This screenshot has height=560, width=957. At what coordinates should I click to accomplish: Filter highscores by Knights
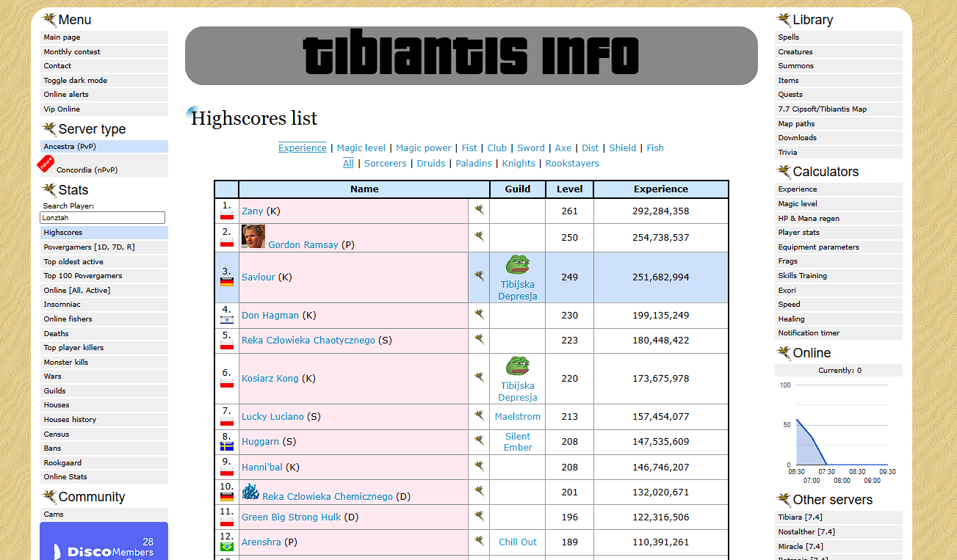(x=519, y=163)
